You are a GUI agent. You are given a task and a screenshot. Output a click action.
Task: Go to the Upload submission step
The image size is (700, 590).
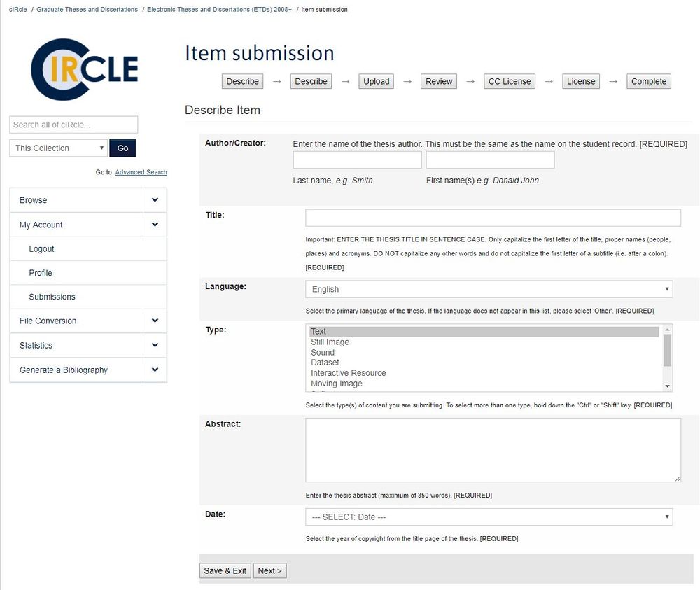[x=376, y=82]
